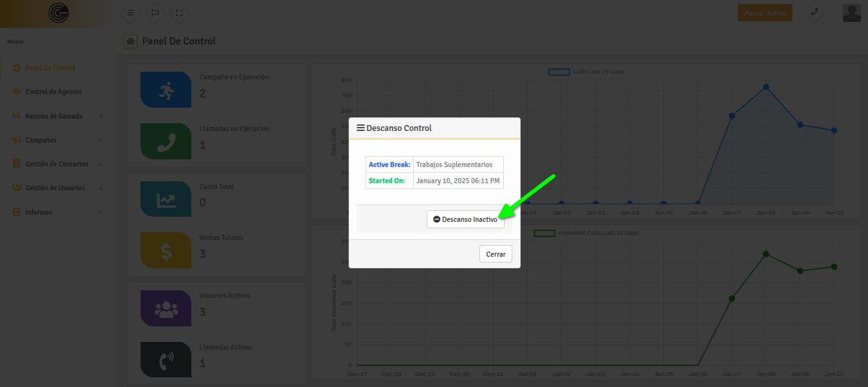Click the company logo at top left
The width and height of the screenshot is (868, 387).
(59, 13)
